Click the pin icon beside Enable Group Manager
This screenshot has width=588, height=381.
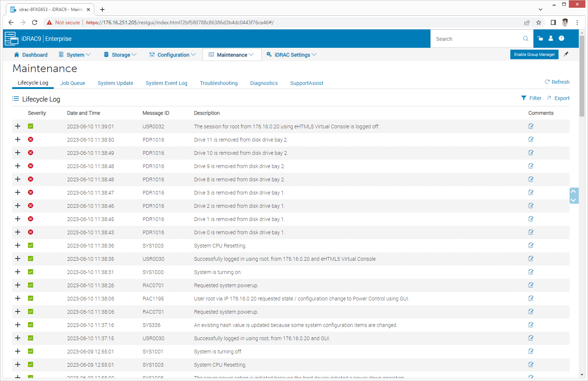click(x=566, y=54)
